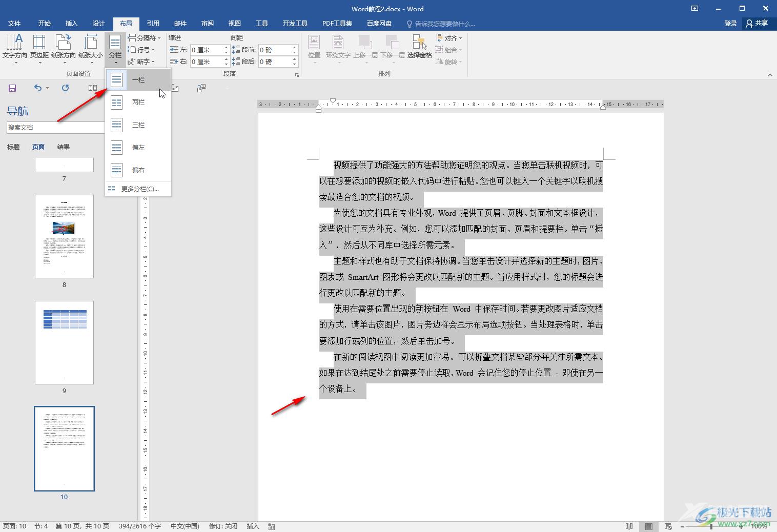Redo with the circular arrow icon

[65, 88]
